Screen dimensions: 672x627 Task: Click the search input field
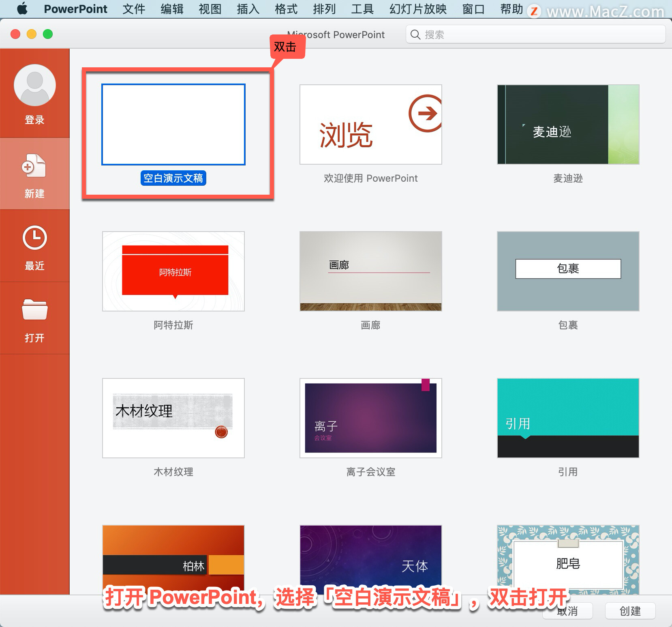click(x=535, y=34)
